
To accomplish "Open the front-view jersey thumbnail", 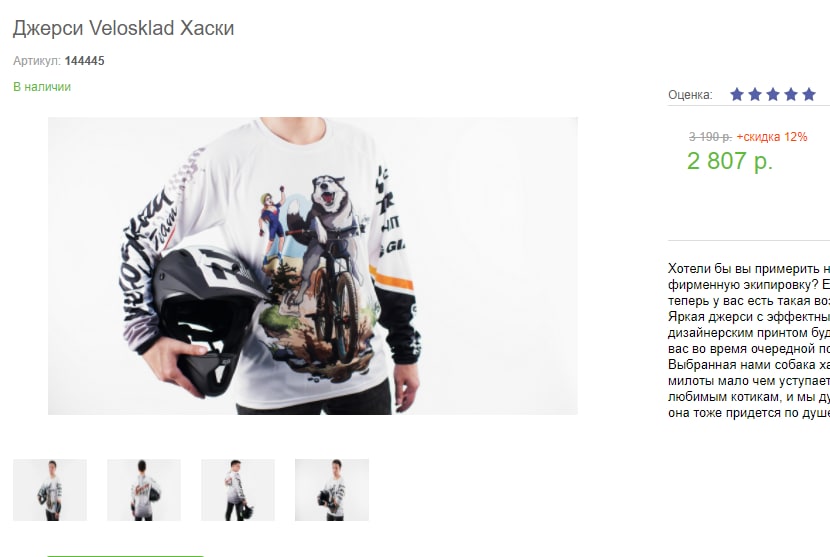I will [x=50, y=490].
